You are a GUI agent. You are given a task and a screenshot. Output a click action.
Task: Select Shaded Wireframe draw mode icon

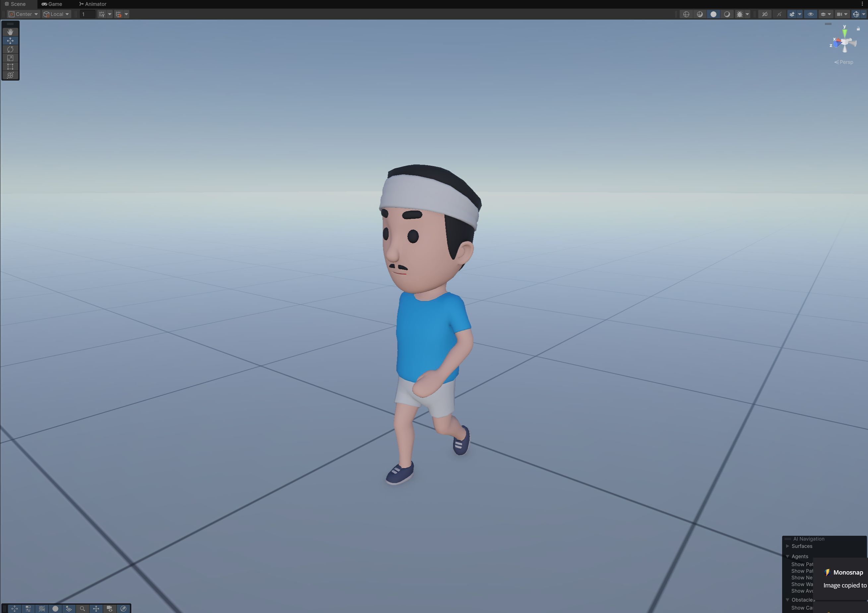point(700,14)
